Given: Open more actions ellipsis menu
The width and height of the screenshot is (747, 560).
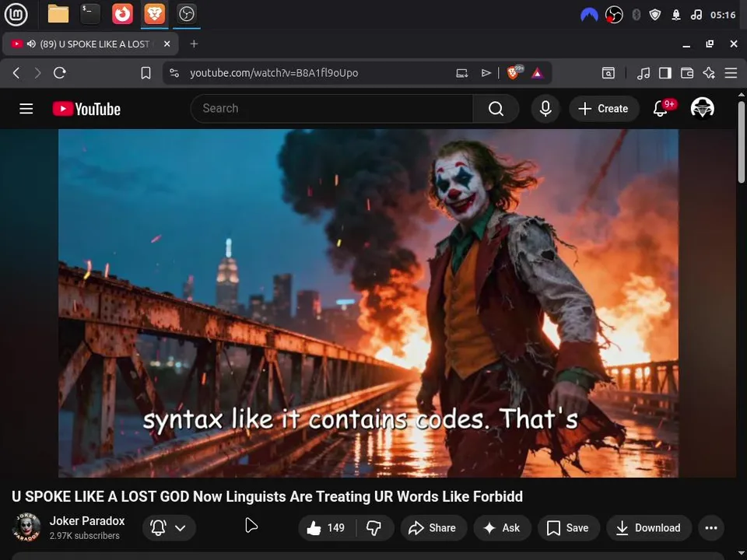Looking at the screenshot, I should tap(711, 527).
